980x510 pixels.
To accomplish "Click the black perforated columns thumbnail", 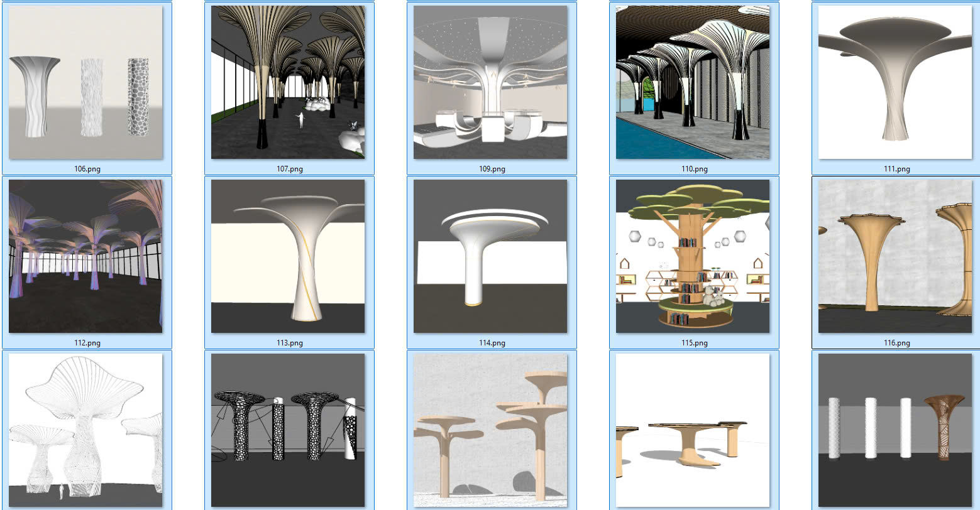I will 288,430.
